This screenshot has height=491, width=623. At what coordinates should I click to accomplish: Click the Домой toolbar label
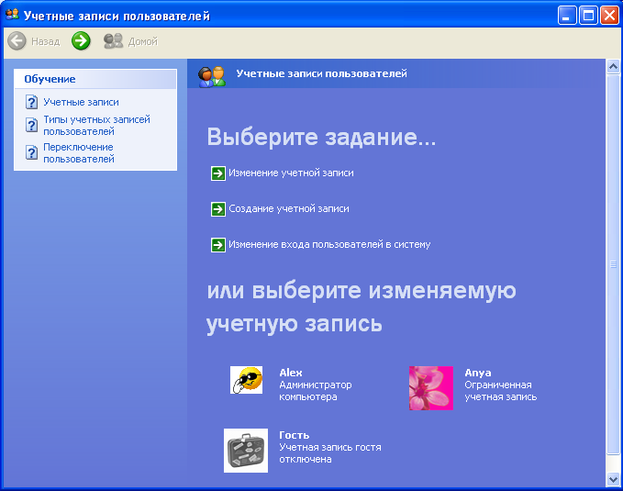click(x=143, y=41)
